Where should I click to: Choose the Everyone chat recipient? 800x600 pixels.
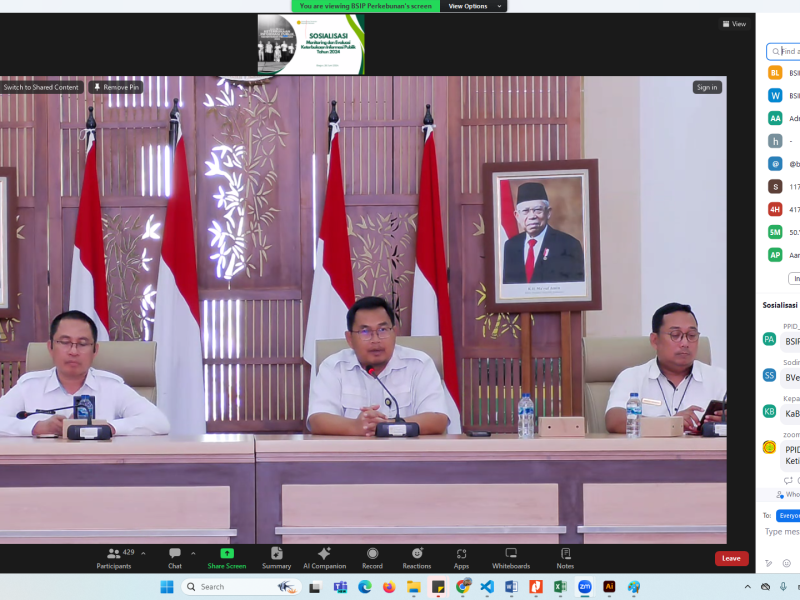788,515
